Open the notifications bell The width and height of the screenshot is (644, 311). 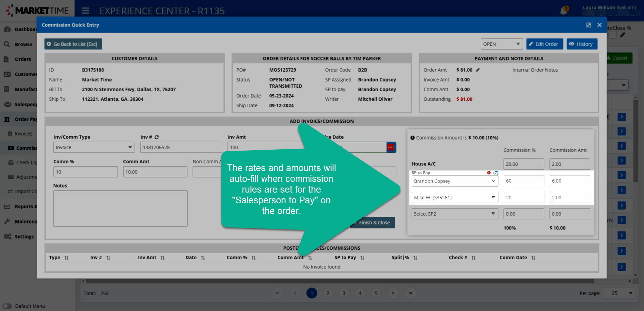(x=563, y=11)
